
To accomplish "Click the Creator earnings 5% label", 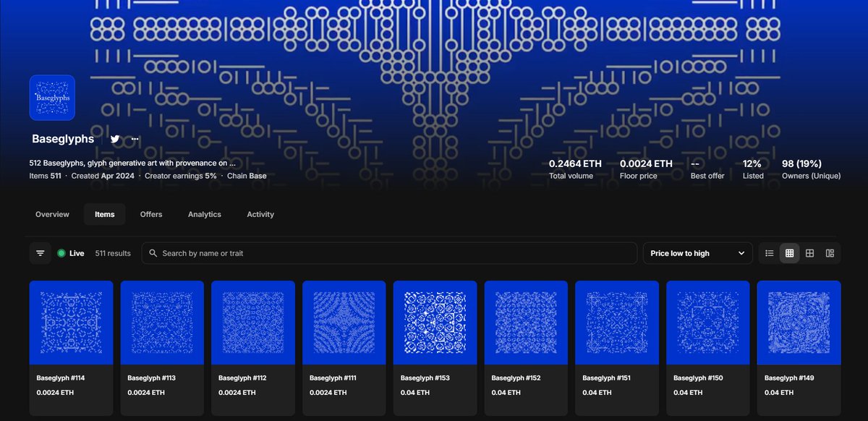I will [181, 176].
